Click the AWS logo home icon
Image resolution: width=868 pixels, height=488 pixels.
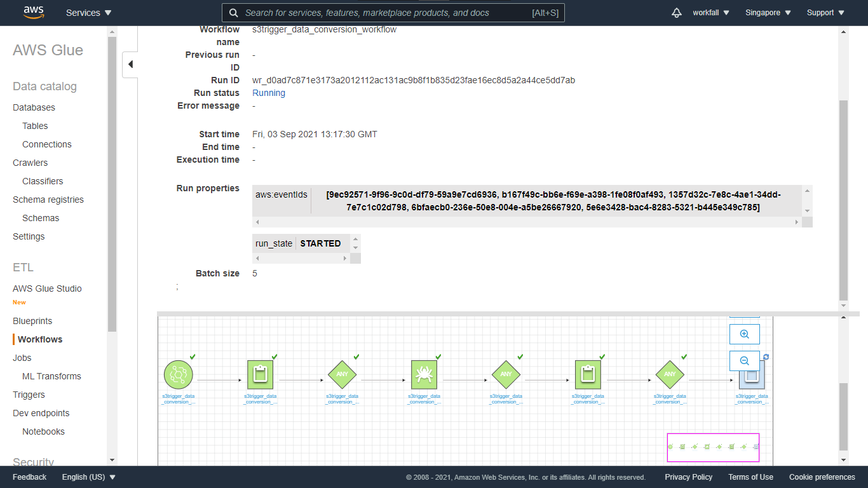click(x=34, y=12)
